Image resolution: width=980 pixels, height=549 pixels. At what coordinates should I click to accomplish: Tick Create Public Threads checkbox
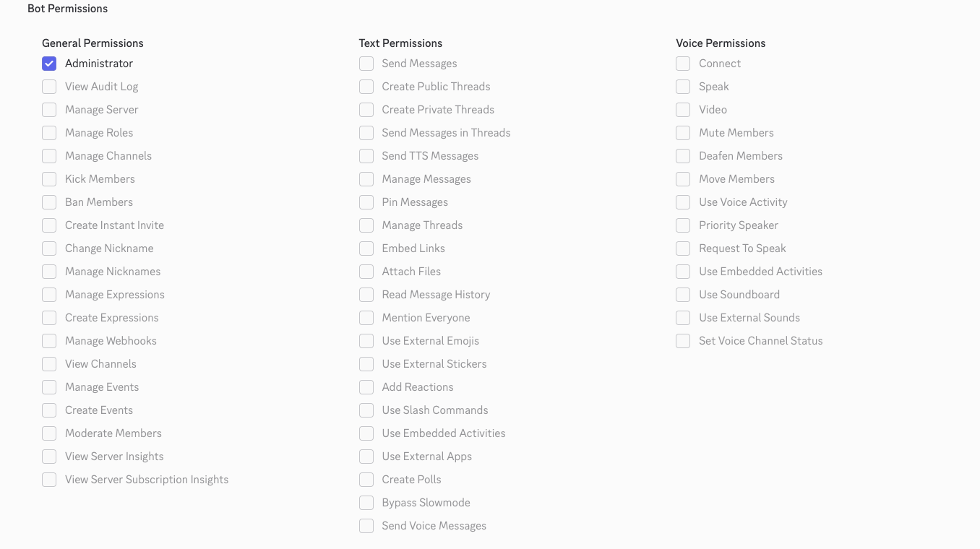pyautogui.click(x=366, y=87)
